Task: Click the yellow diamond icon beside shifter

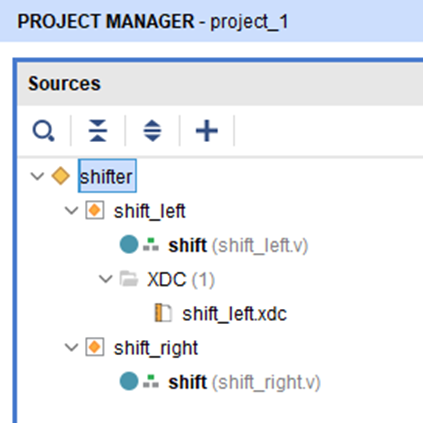Action: (61, 176)
